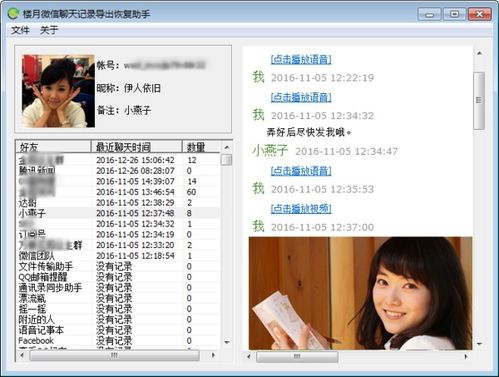
Task: Select the 达哥 friend row
Action: pos(118,202)
